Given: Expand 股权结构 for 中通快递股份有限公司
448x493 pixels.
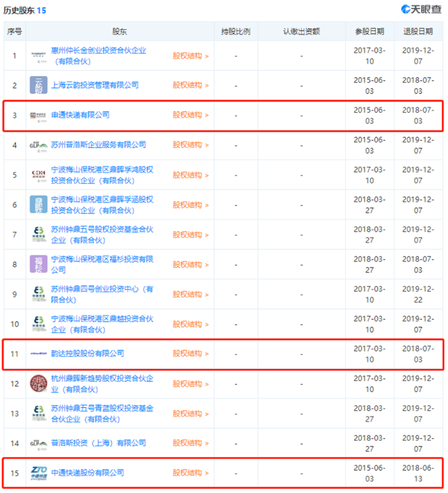Looking at the screenshot, I should tap(190, 473).
